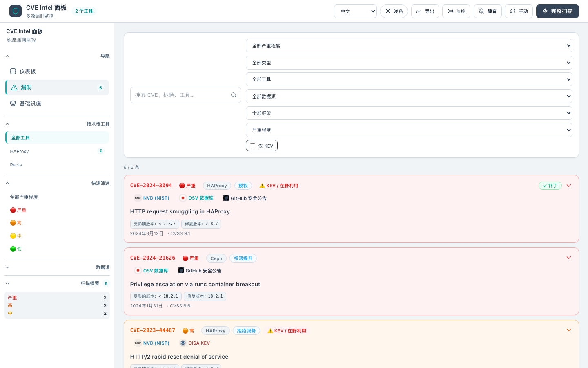Click the critical (严重) count row in scan summary
Viewport: 588px width, 368px height.
tap(57, 298)
